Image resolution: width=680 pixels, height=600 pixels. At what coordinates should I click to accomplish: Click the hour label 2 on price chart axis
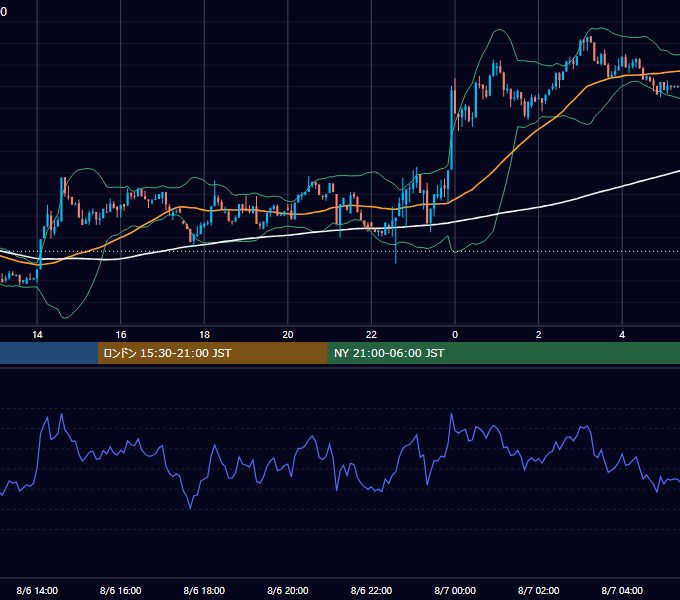(539, 335)
